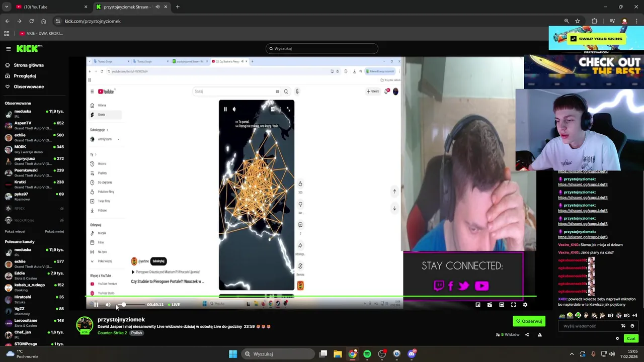Toggle theater mode in player

click(x=502, y=305)
